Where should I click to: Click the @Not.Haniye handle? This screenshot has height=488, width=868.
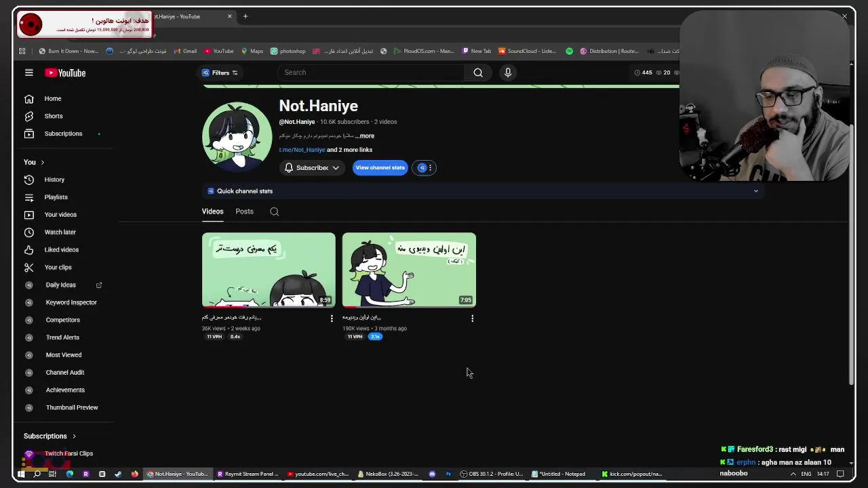coord(297,122)
